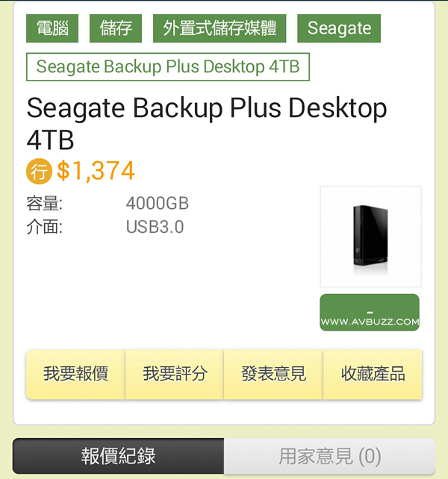Click the USB3.0 interface value
Image resolution: width=448 pixels, height=479 pixels.
pos(155,227)
